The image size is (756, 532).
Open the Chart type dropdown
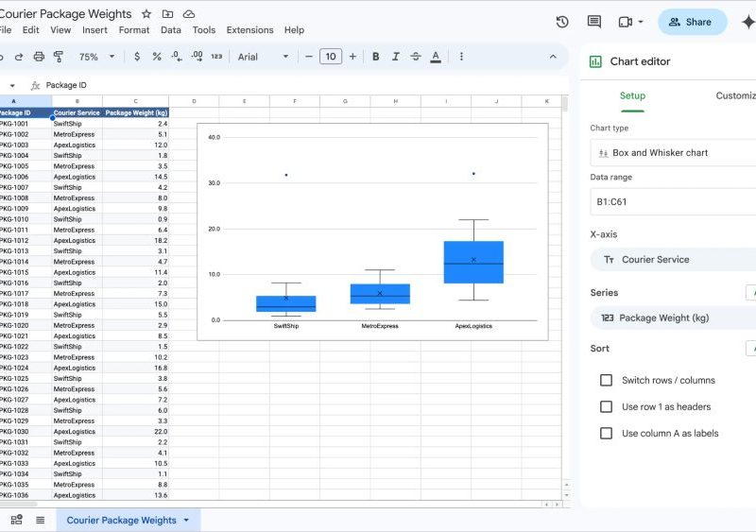click(x=673, y=153)
